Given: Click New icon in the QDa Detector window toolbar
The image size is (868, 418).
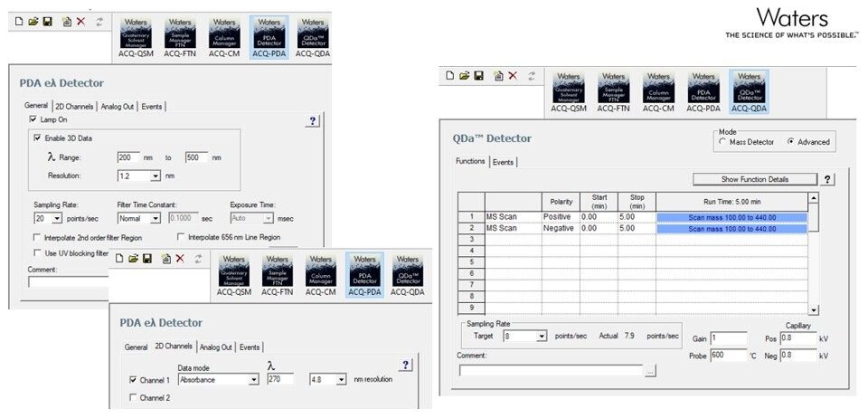Looking at the screenshot, I should click(x=450, y=76).
